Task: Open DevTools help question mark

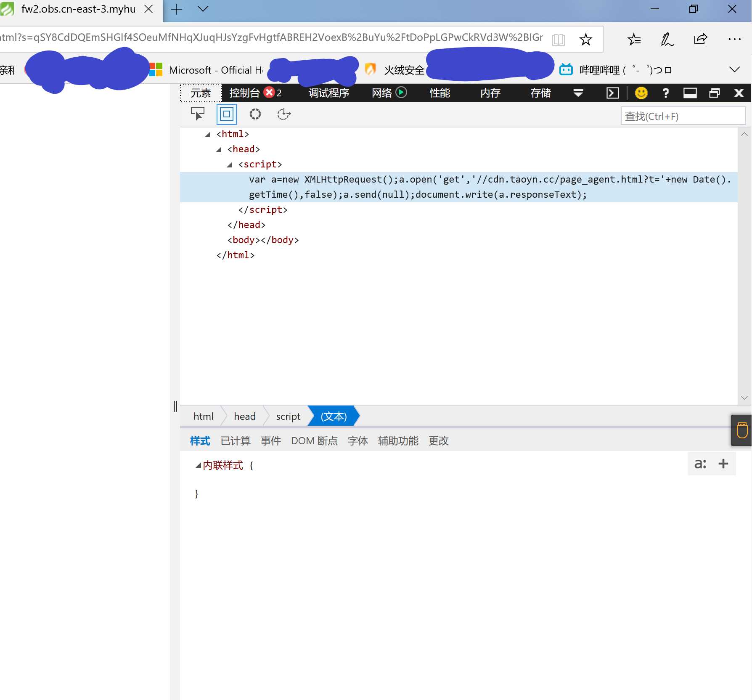Action: [x=665, y=93]
